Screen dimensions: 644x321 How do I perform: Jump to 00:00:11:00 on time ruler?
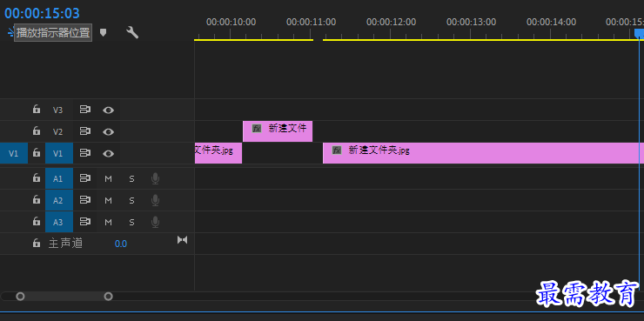coord(311,22)
